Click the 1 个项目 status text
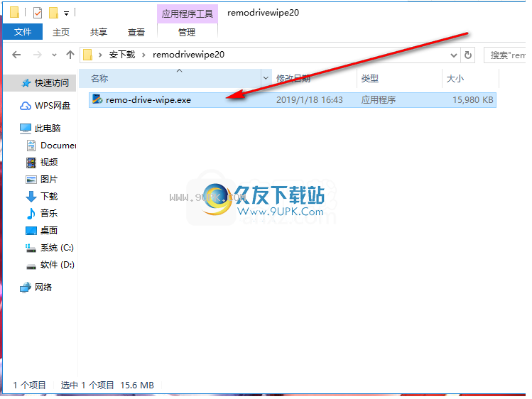The height and width of the screenshot is (399, 532). point(30,385)
